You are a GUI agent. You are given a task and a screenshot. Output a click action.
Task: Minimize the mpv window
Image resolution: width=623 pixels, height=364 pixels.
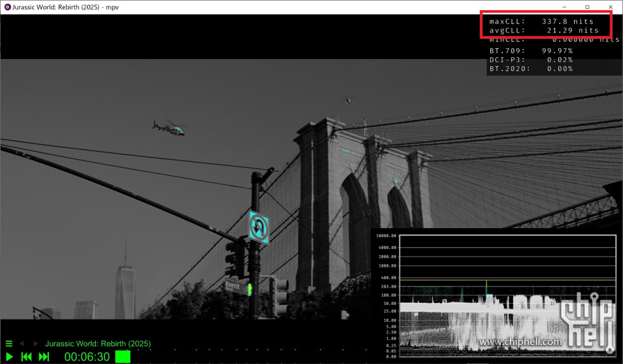coord(564,7)
